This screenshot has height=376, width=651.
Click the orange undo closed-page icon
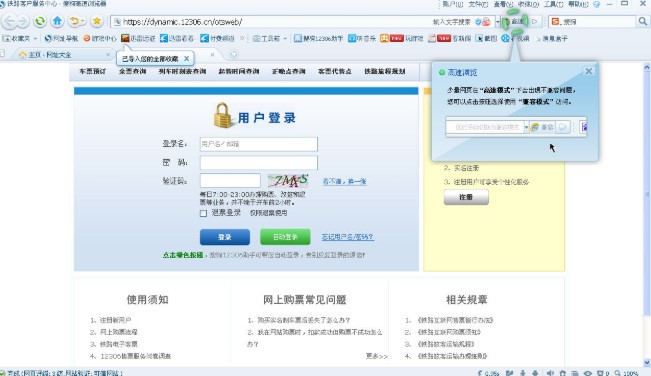point(74,21)
